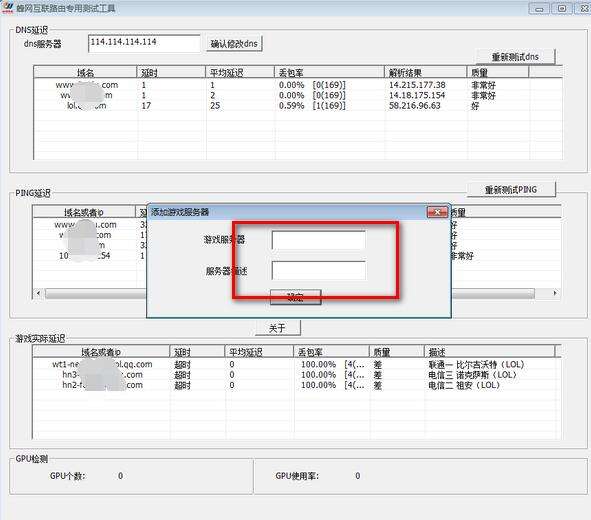The width and height of the screenshot is (591, 520).
Task: Select the 联通一 比尔吉沃特 (LOL) server row
Action: pos(294,364)
